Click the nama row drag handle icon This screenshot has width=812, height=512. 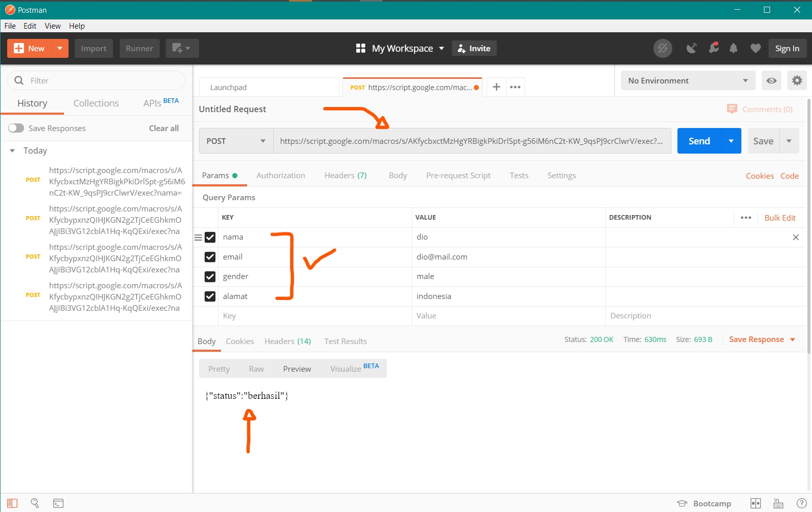point(198,238)
